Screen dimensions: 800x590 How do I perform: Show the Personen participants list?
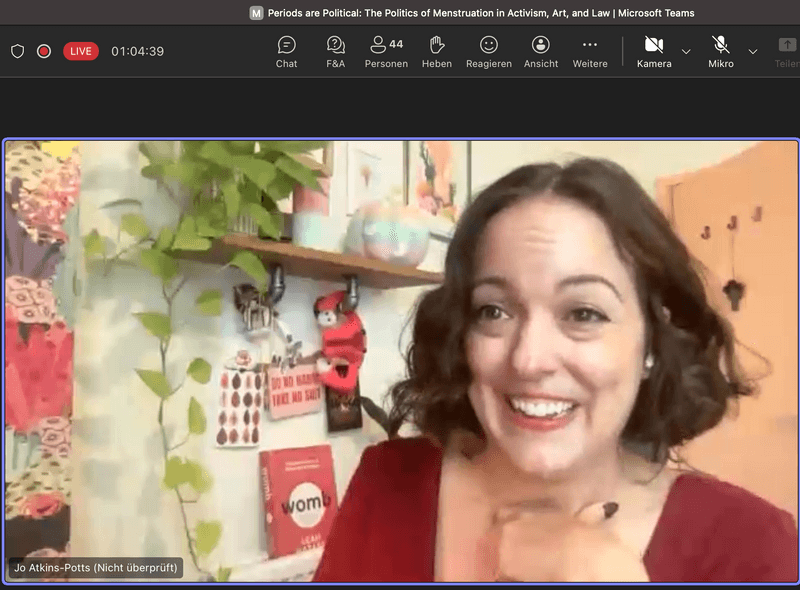386,52
